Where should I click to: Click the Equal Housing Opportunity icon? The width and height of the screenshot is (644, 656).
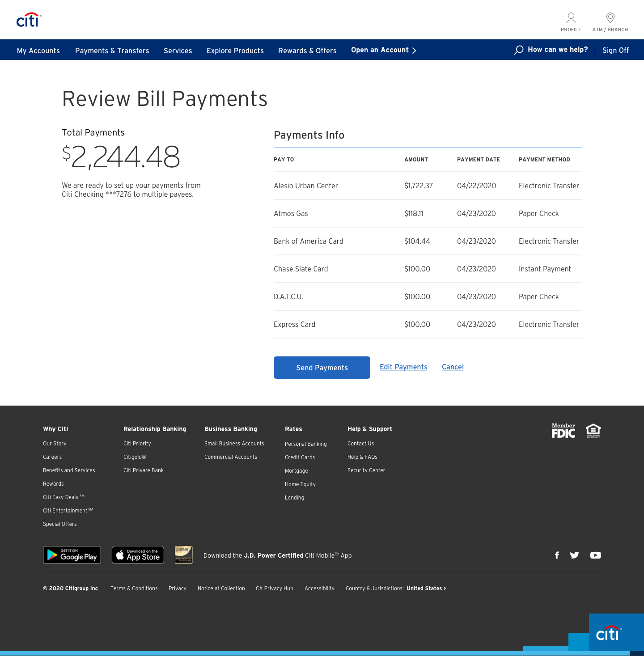click(x=593, y=431)
